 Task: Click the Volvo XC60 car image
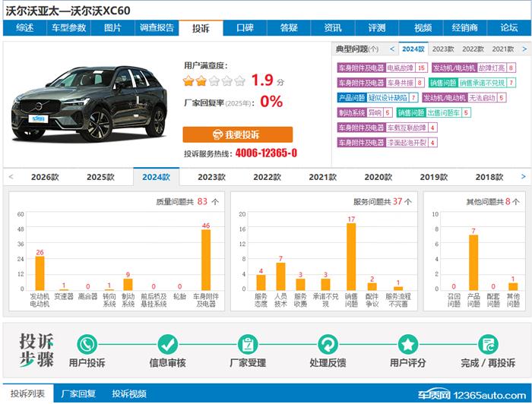click(89, 106)
